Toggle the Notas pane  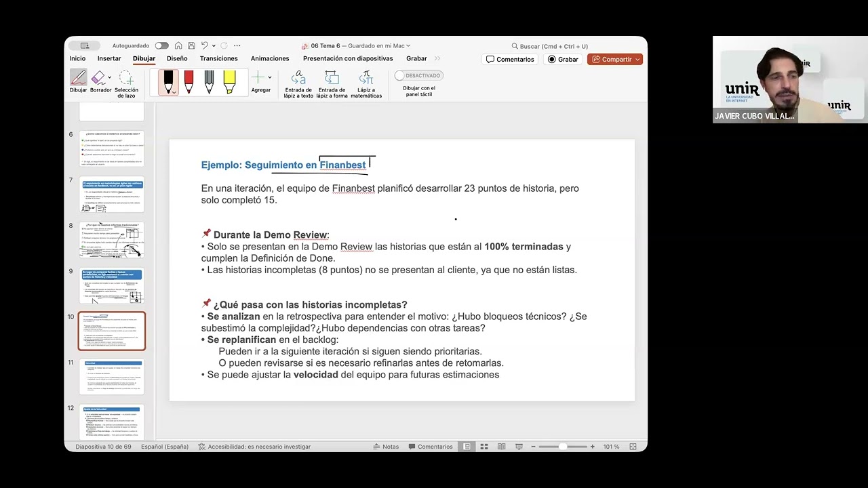point(386,447)
